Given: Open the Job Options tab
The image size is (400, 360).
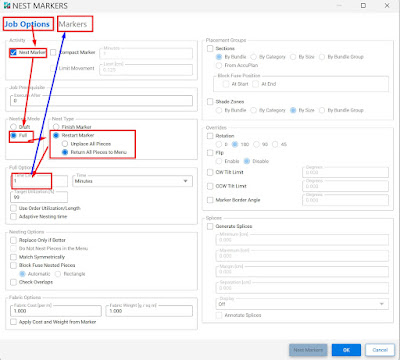Looking at the screenshot, I should (27, 24).
